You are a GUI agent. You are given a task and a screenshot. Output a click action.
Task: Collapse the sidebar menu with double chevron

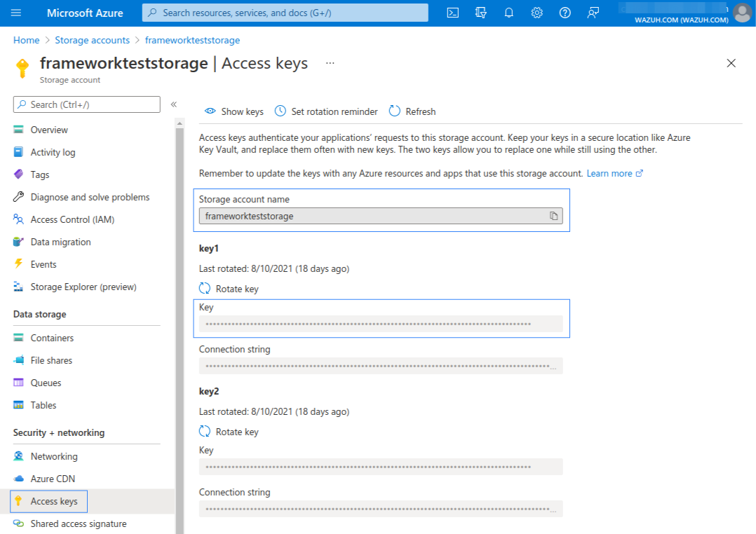(174, 104)
